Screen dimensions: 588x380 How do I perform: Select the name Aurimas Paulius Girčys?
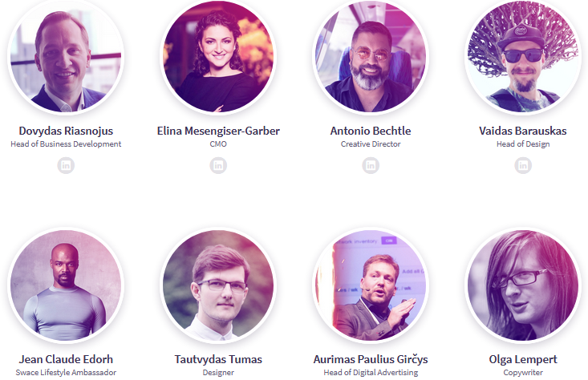371,359
